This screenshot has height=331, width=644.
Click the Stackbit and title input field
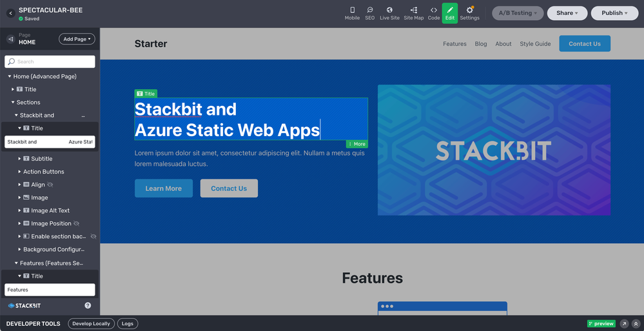pyautogui.click(x=50, y=142)
